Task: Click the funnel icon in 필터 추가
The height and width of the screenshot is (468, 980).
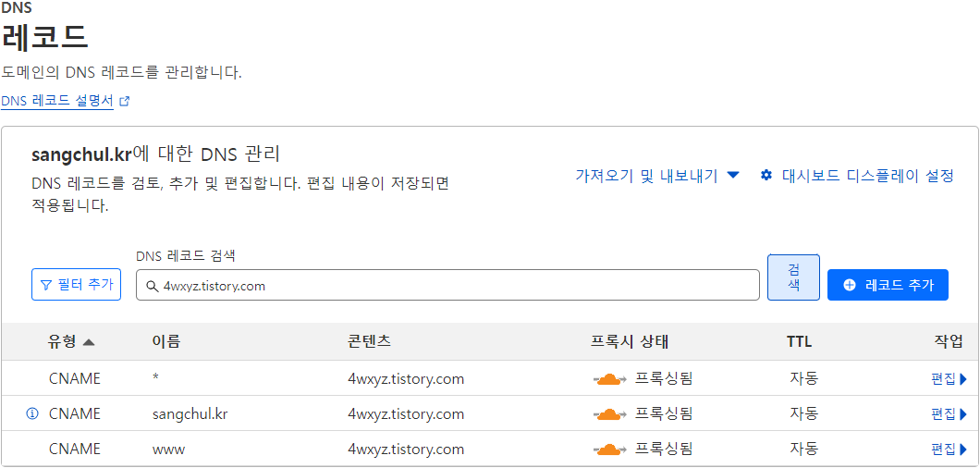Action: point(45,285)
